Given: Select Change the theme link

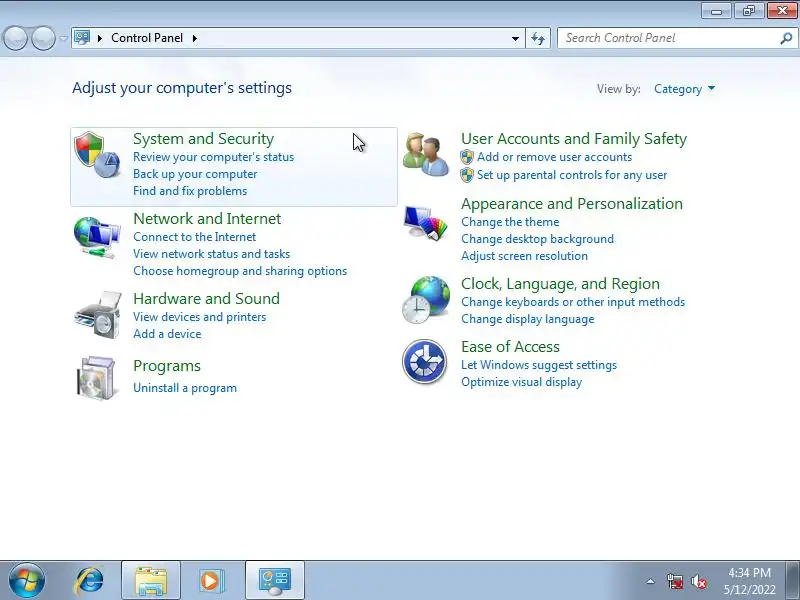Looking at the screenshot, I should pos(510,222).
